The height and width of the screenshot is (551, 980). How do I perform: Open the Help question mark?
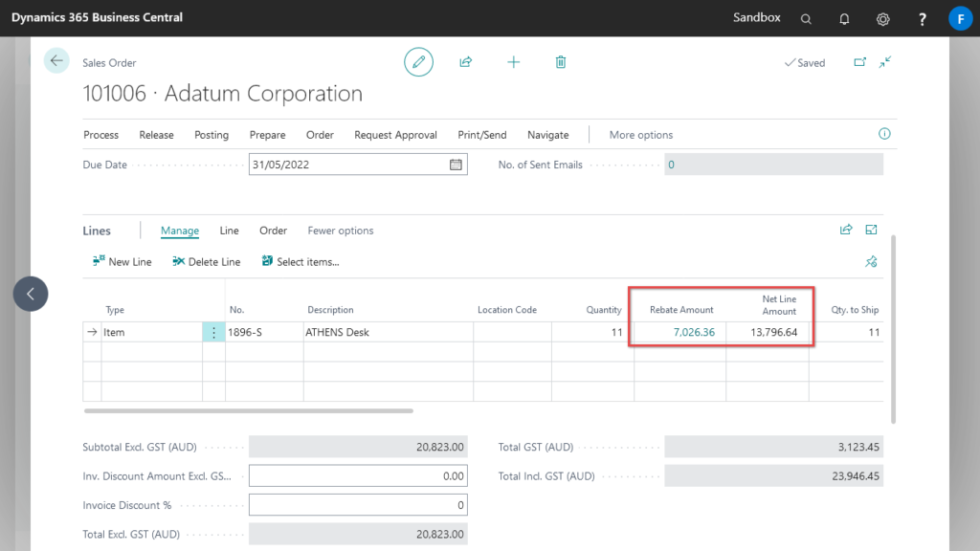(x=922, y=19)
